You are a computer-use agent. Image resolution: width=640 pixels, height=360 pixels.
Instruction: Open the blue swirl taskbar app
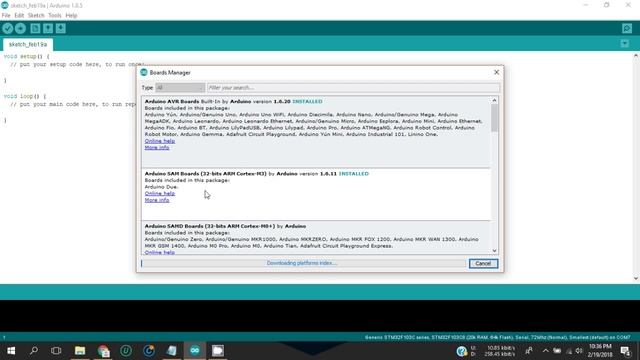pos(149,351)
